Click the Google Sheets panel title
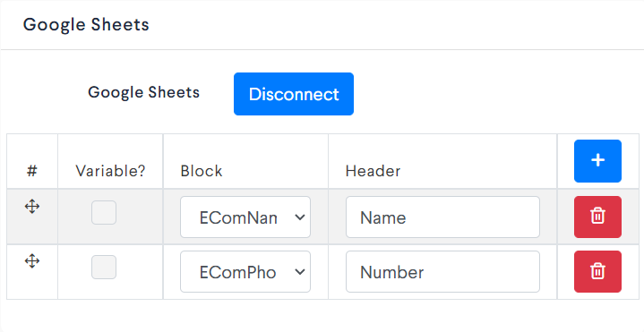This screenshot has width=644, height=332. click(x=86, y=25)
